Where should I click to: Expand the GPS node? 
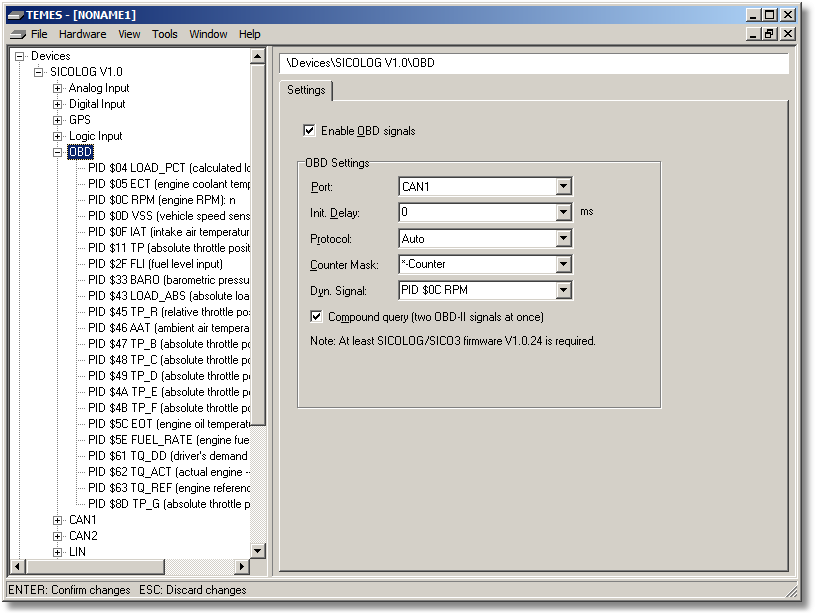pos(57,120)
